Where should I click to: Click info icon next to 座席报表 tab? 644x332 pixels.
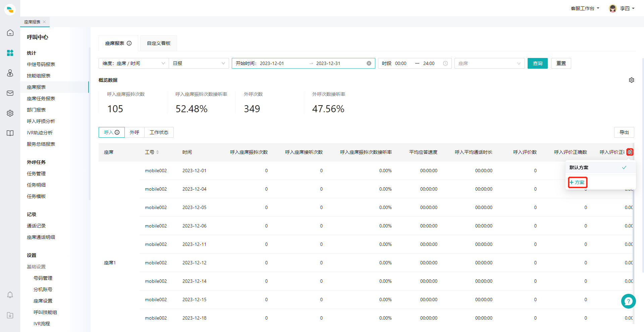click(x=129, y=43)
